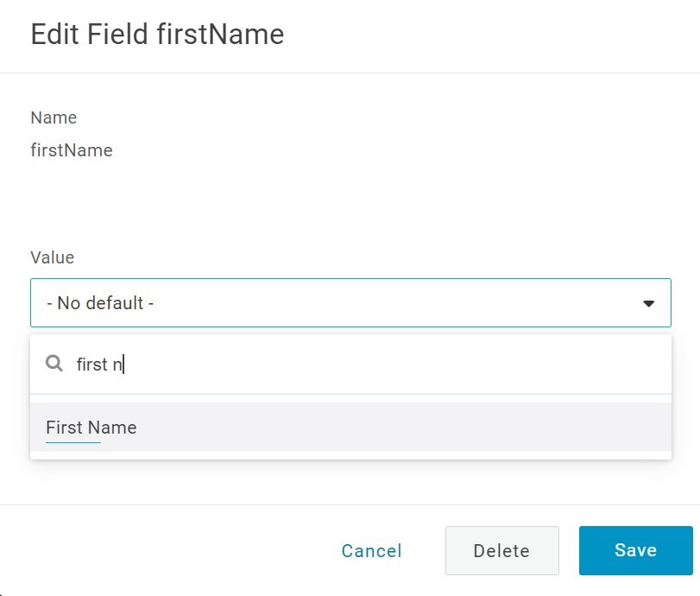Select "First Name" from the results list

(x=91, y=428)
